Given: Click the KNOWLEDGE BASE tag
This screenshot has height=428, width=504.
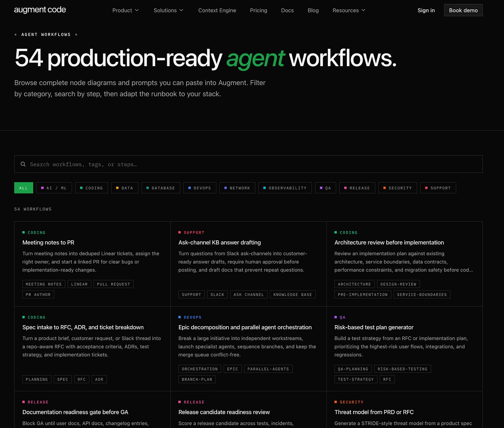Looking at the screenshot, I should point(292,295).
